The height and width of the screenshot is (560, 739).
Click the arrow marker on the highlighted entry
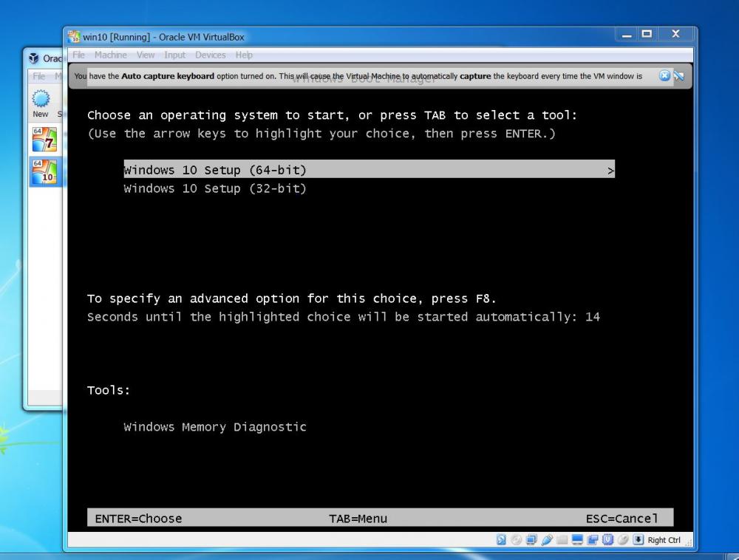click(x=611, y=171)
